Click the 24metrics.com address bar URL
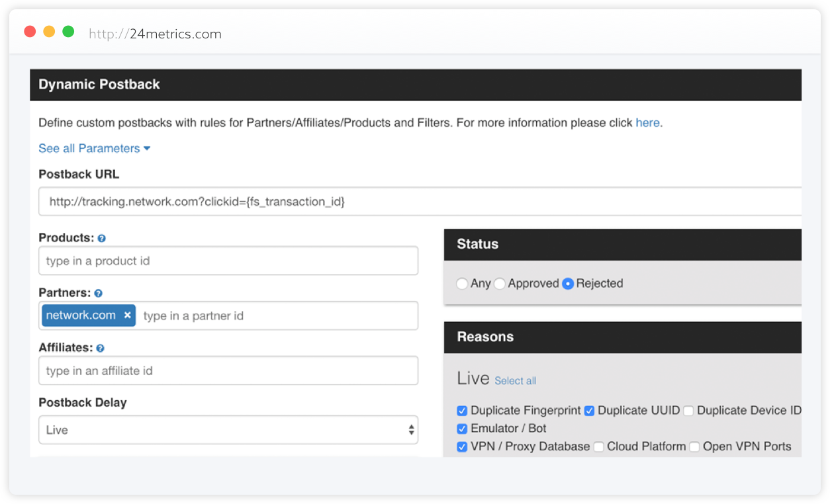The height and width of the screenshot is (504, 830). [x=156, y=34]
